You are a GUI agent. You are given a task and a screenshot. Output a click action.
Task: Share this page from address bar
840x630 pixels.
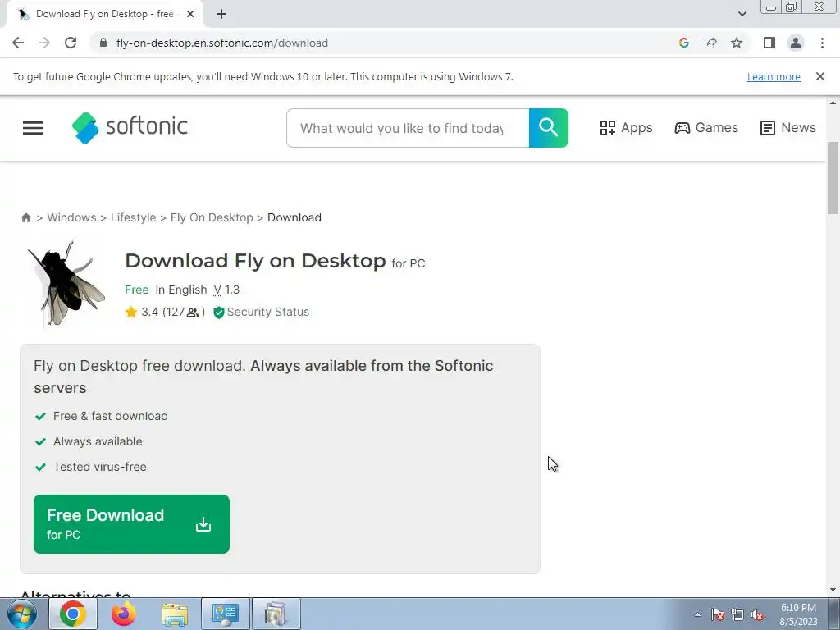click(710, 43)
